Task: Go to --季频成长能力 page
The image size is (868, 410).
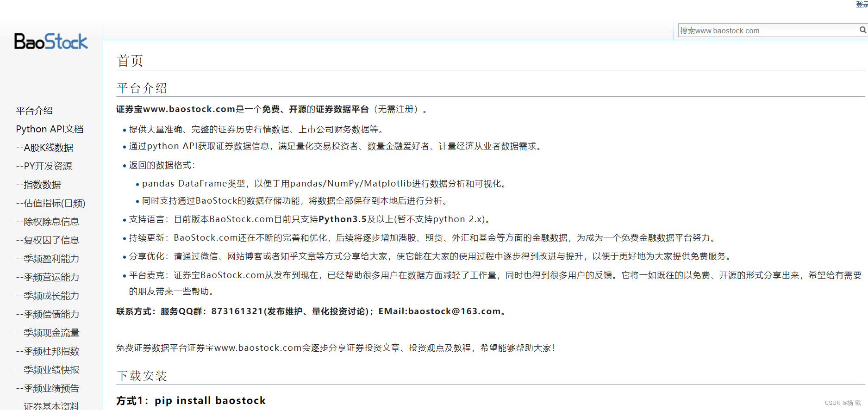Action: (x=47, y=296)
